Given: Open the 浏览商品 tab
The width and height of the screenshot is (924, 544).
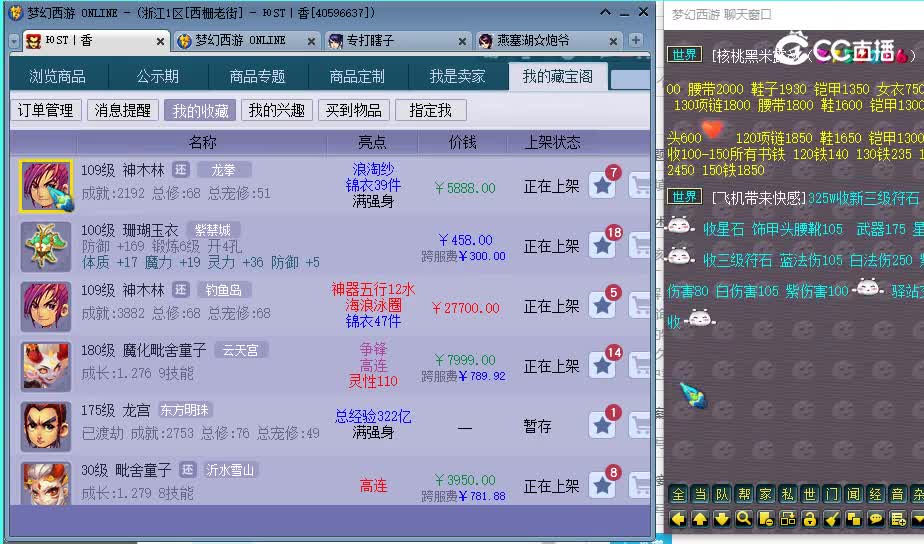Looking at the screenshot, I should pos(58,77).
